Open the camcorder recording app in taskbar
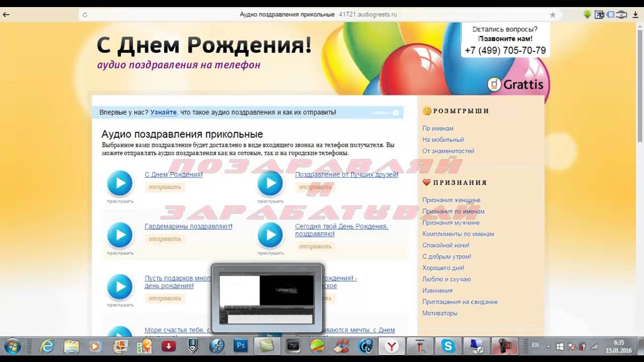644x362 pixels. 505,346
